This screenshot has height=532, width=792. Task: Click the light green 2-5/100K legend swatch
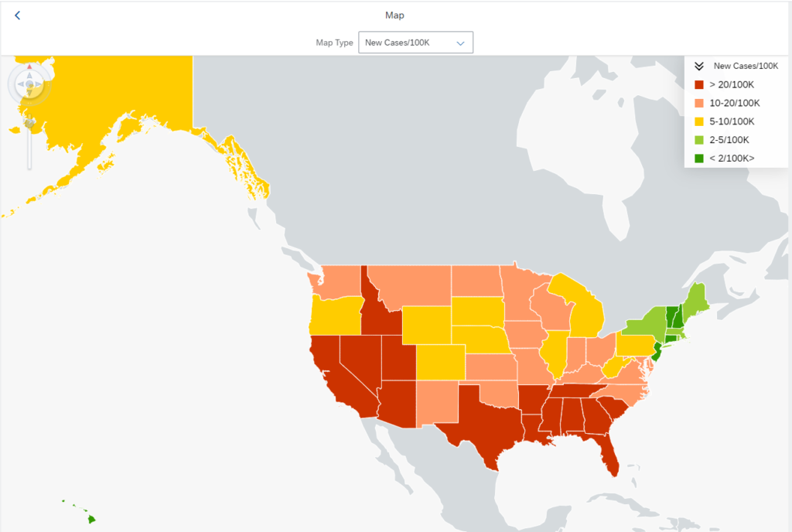[x=698, y=140]
